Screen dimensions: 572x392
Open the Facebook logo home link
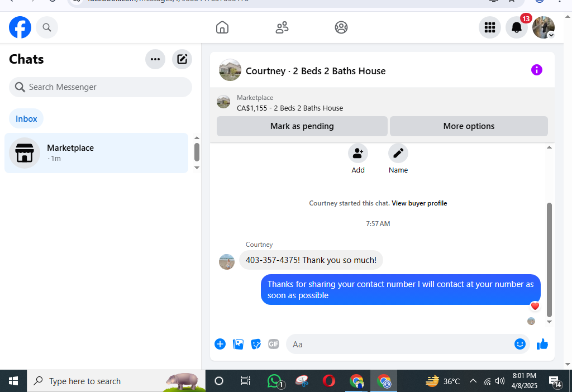pos(20,27)
